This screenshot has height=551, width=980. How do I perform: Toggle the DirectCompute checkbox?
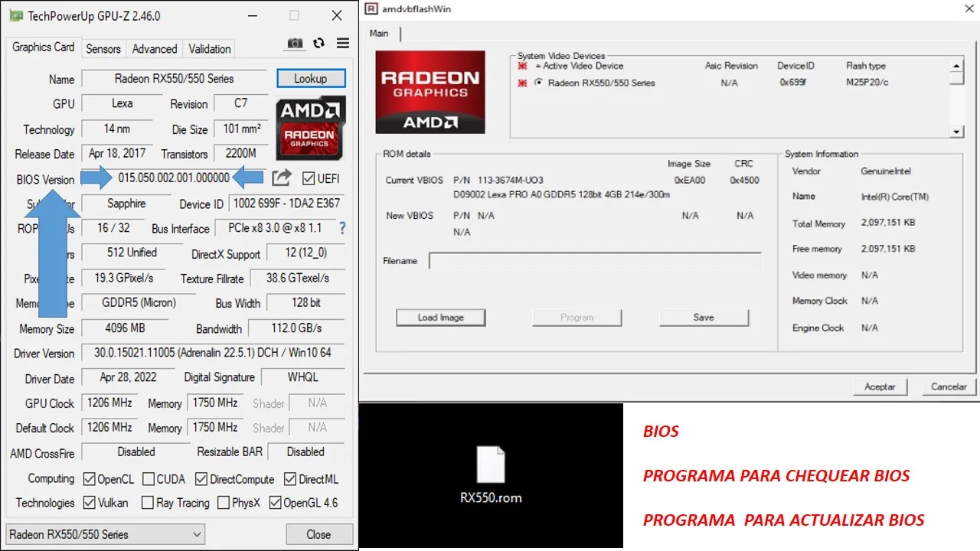coord(201,479)
